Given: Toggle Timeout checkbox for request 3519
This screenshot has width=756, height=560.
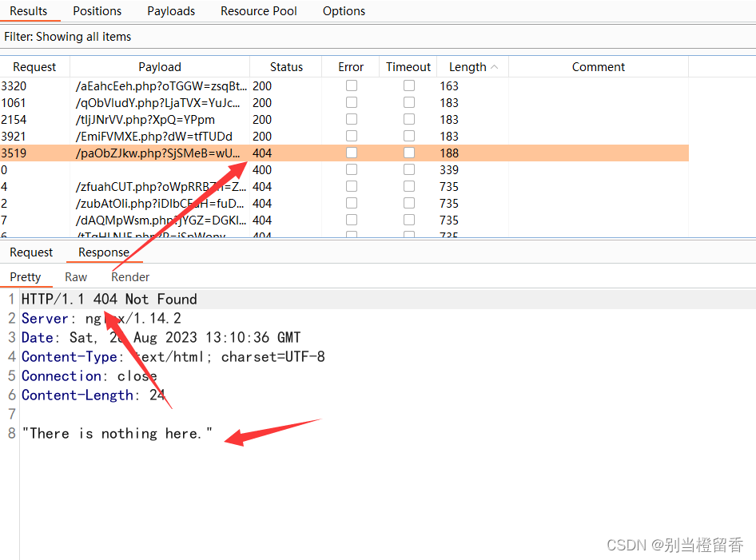Looking at the screenshot, I should [x=409, y=153].
